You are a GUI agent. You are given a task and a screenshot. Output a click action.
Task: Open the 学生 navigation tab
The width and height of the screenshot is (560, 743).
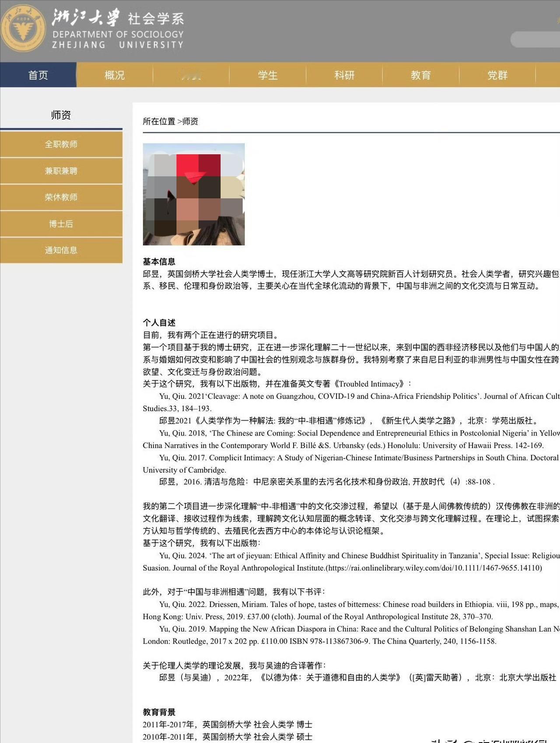268,75
